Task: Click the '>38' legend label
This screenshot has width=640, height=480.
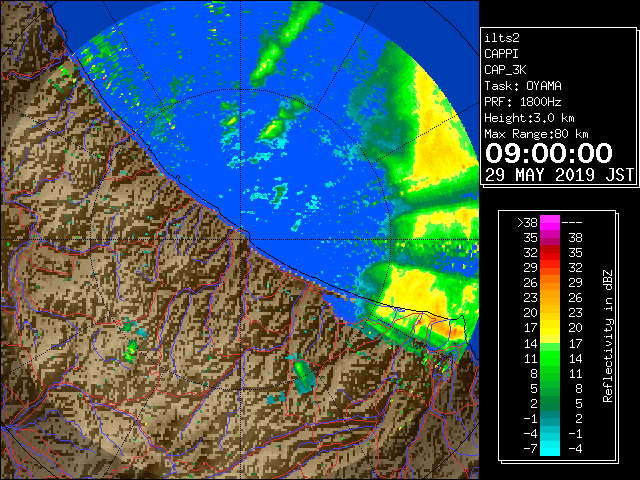Action: (527, 223)
